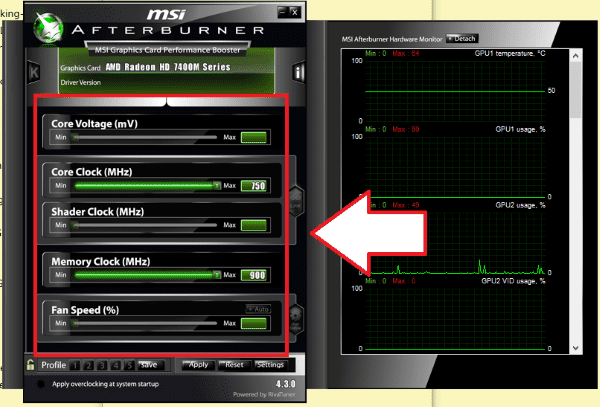
Task: Click the Reset button
Action: coord(234,365)
